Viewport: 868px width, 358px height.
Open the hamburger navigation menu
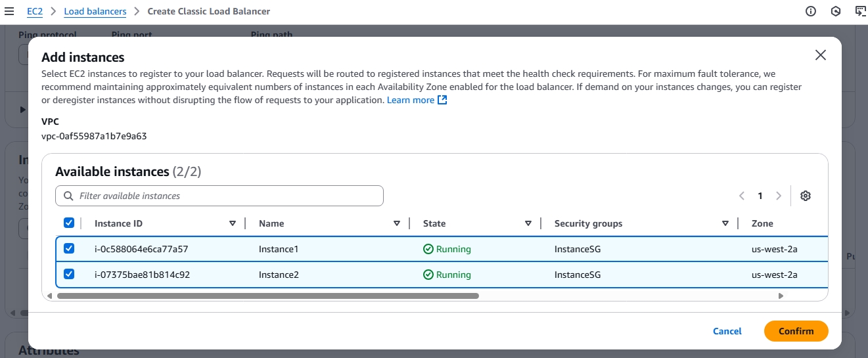9,11
